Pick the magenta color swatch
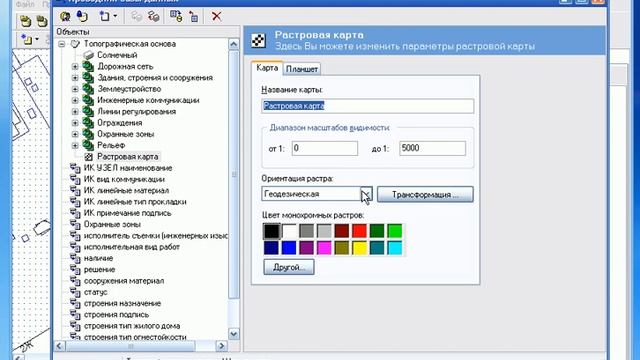This screenshot has height=360, width=640. coord(324,248)
